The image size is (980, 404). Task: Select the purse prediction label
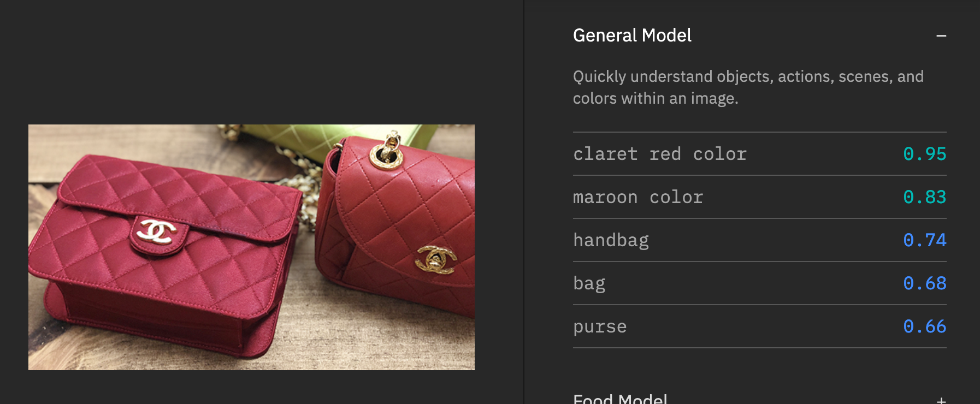pyautogui.click(x=600, y=326)
